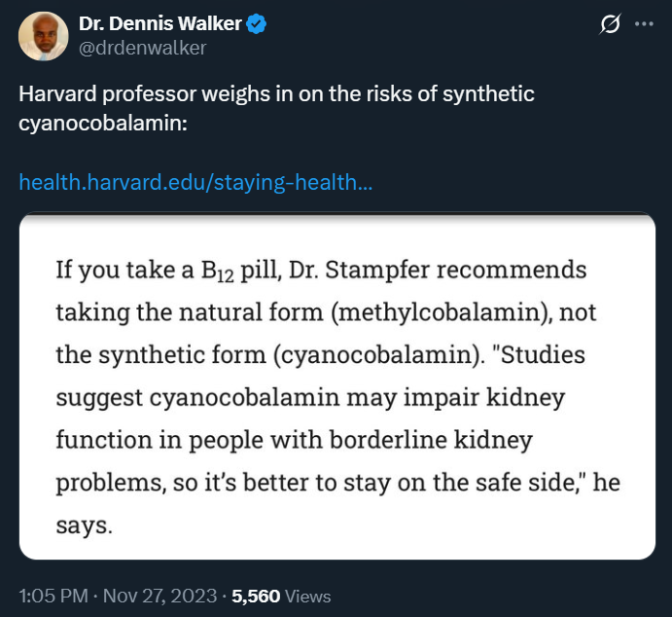Open the @drdenwalker handle link
The width and height of the screenshot is (672, 617).
point(142,48)
